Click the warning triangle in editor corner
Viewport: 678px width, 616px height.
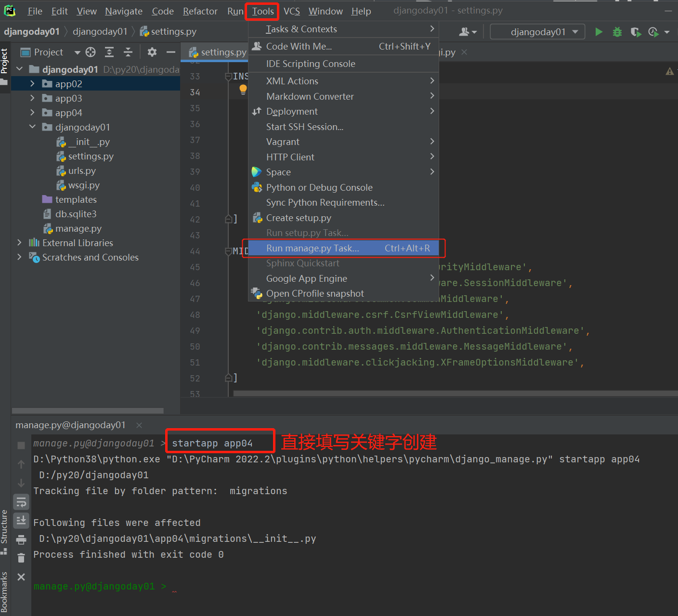click(669, 71)
